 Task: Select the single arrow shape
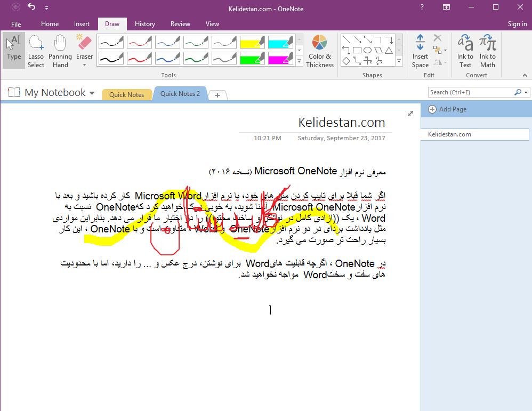click(357, 39)
